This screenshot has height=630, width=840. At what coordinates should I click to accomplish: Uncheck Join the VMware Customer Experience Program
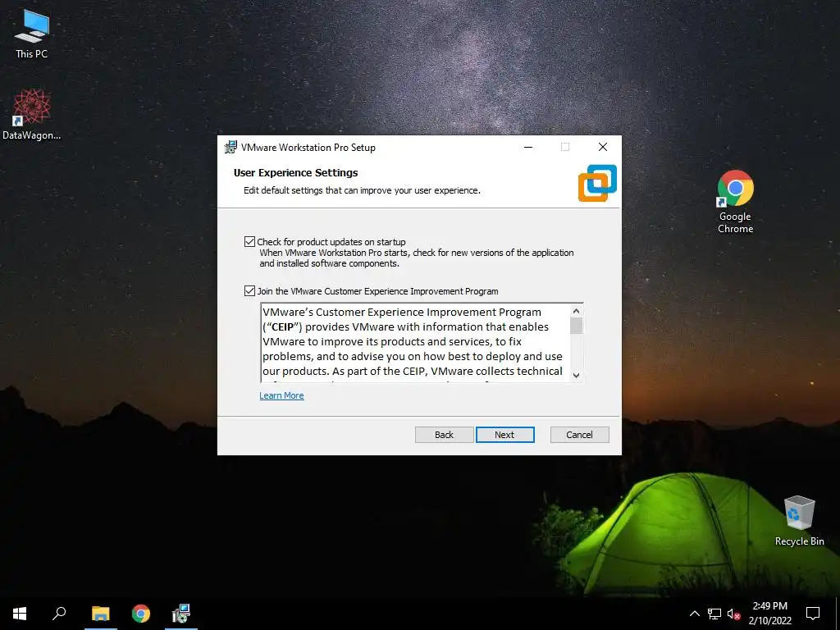click(x=249, y=291)
